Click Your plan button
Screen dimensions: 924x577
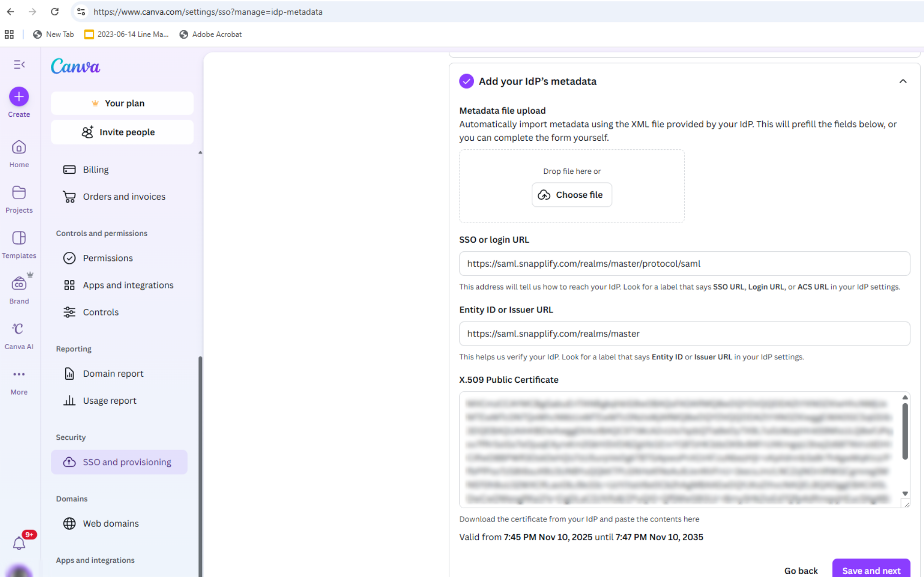click(x=122, y=103)
